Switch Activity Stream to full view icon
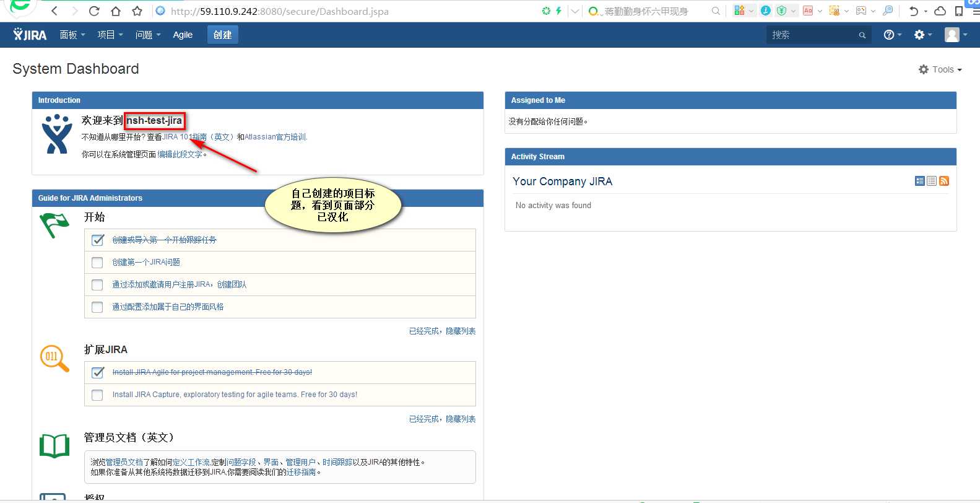The width and height of the screenshot is (980, 503). click(920, 181)
